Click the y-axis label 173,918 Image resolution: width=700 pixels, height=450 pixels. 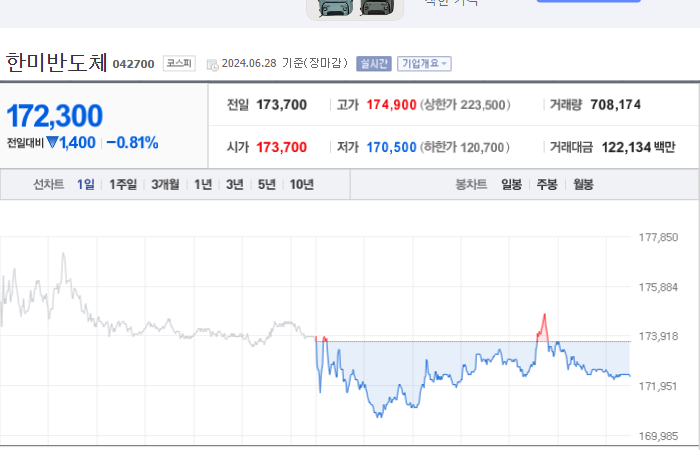658,336
